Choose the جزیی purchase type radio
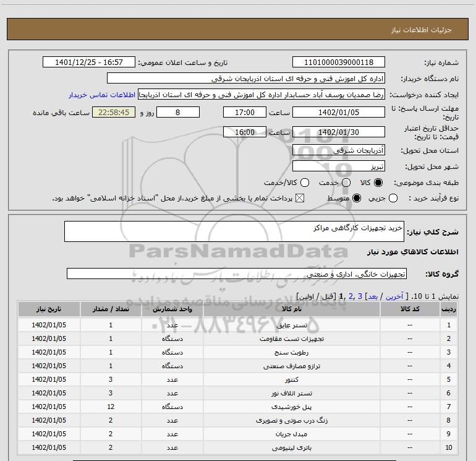476x461 pixels. 393,198
